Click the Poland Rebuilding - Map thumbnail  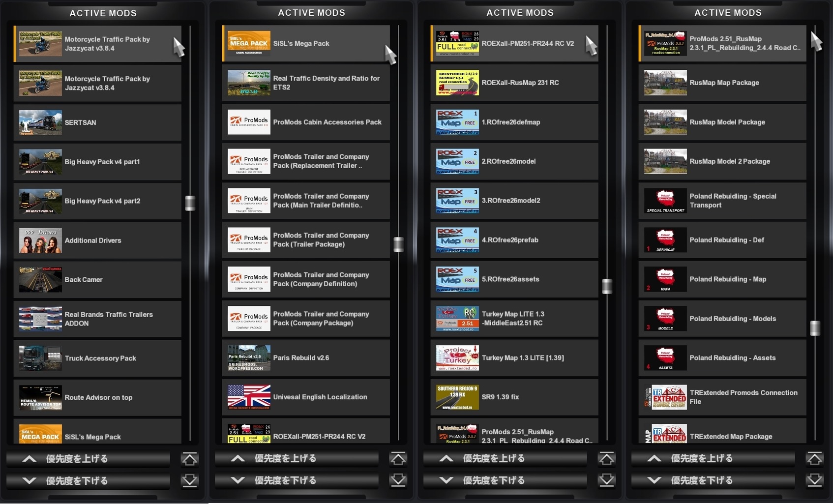pyautogui.click(x=665, y=279)
